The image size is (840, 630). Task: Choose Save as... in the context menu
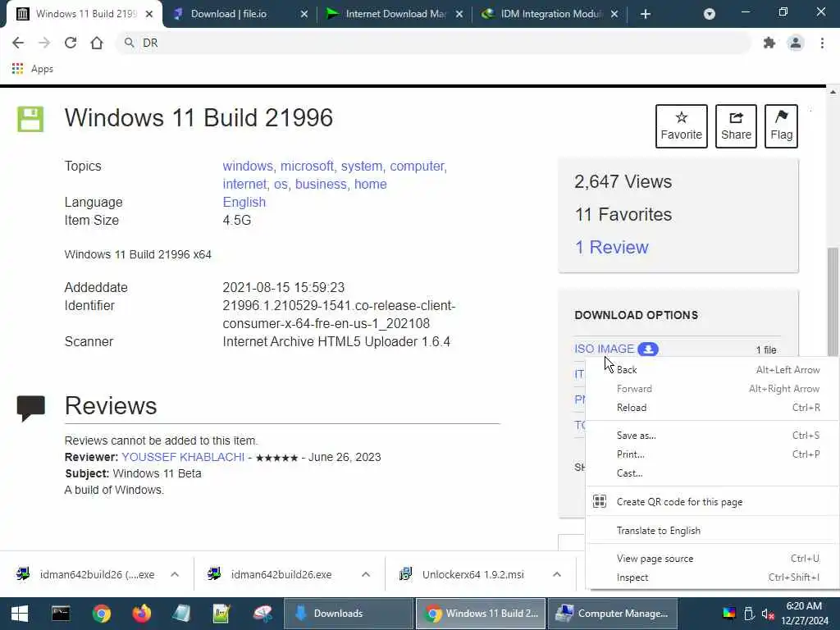pyautogui.click(x=712, y=436)
